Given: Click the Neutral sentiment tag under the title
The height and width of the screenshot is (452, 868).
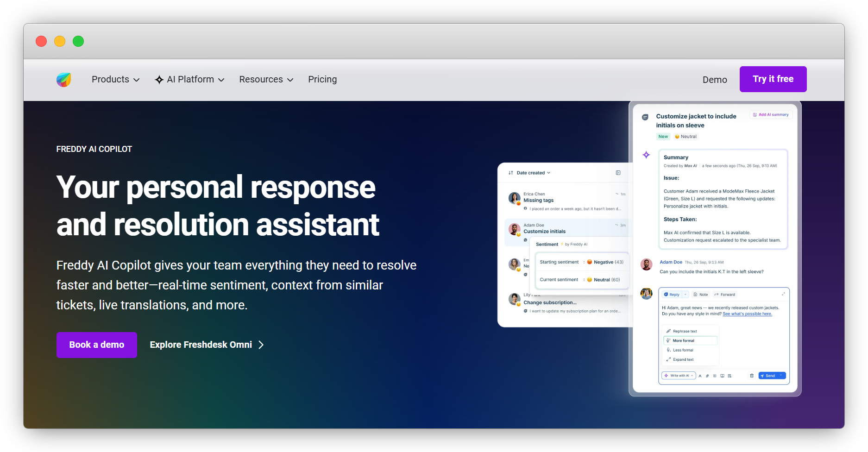Looking at the screenshot, I should point(686,137).
